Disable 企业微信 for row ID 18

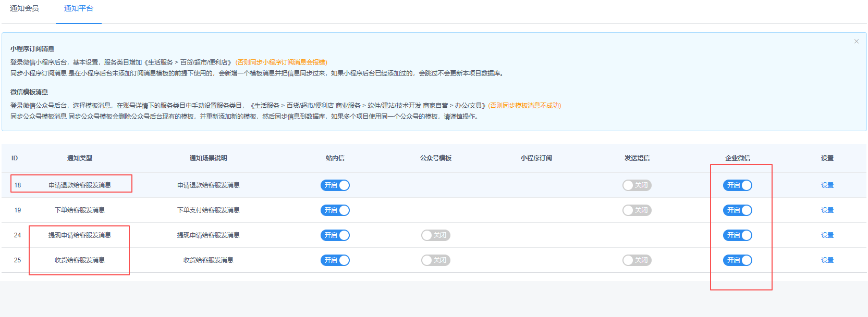tap(737, 185)
